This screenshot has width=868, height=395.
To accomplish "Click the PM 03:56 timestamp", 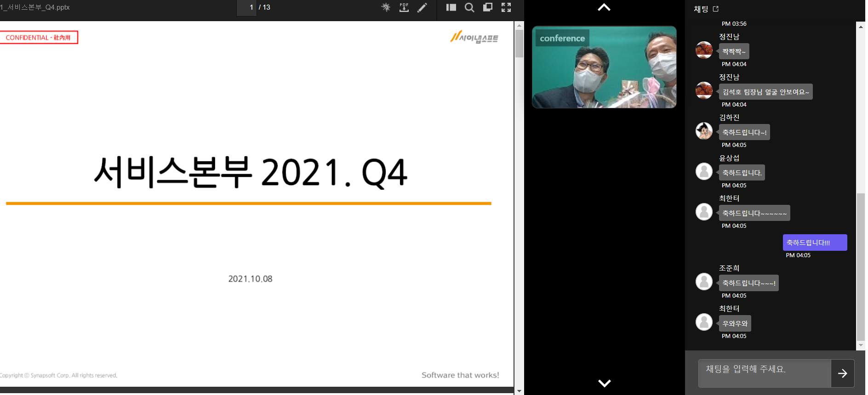I will 734,24.
